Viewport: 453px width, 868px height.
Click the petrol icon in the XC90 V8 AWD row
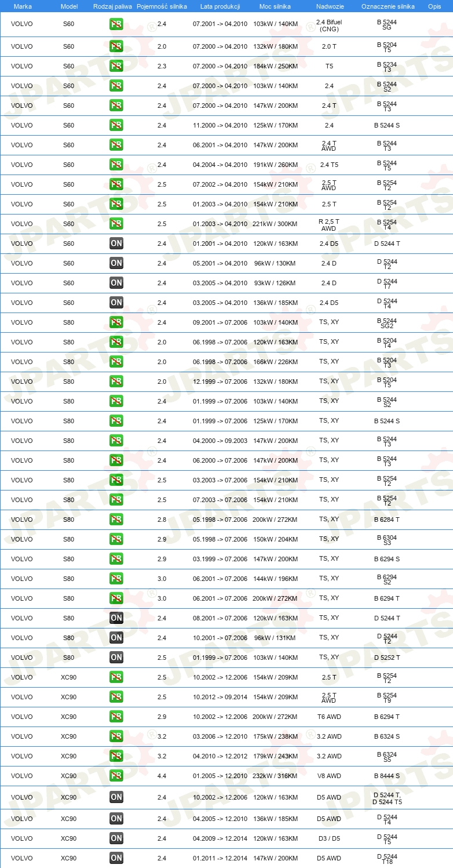tap(116, 776)
